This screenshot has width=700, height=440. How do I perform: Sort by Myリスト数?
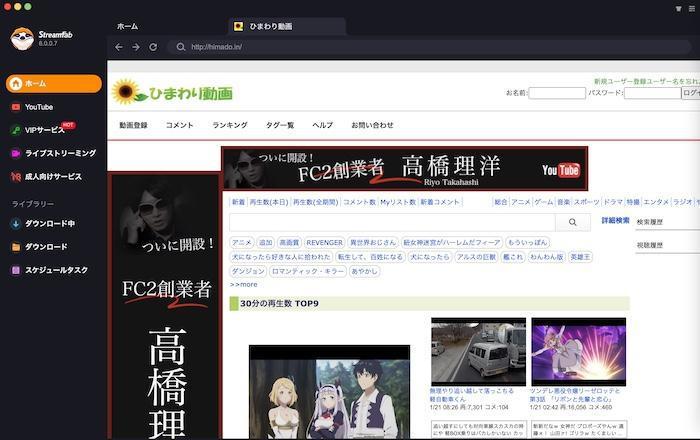[x=398, y=202]
